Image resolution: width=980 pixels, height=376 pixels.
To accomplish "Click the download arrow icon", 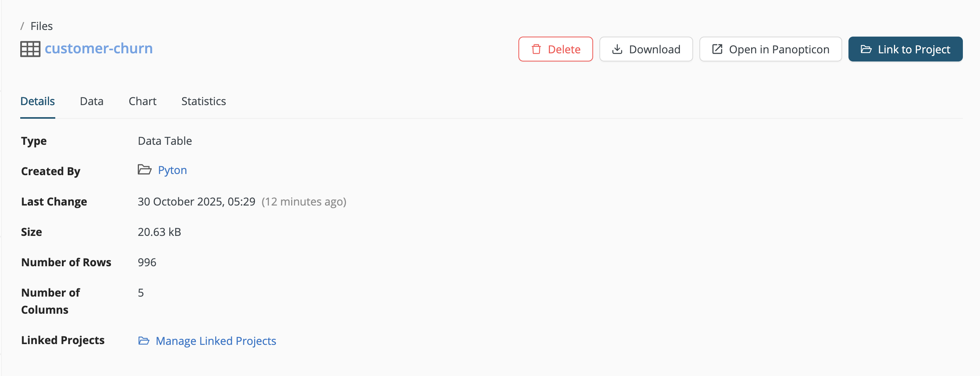I will click(617, 49).
